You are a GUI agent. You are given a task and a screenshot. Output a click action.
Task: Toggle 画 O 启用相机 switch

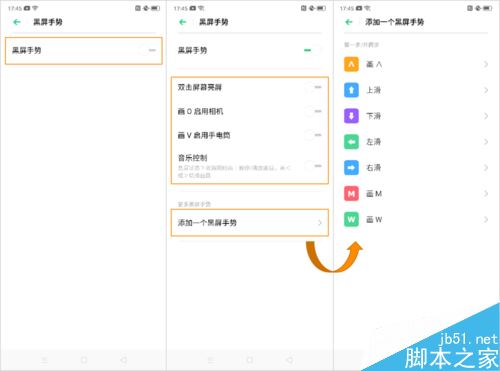tap(313, 111)
